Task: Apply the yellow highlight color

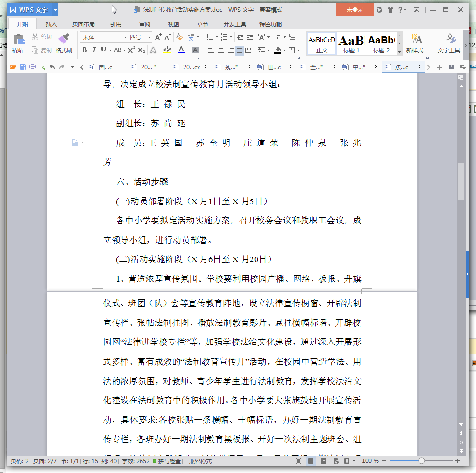Action: click(167, 50)
